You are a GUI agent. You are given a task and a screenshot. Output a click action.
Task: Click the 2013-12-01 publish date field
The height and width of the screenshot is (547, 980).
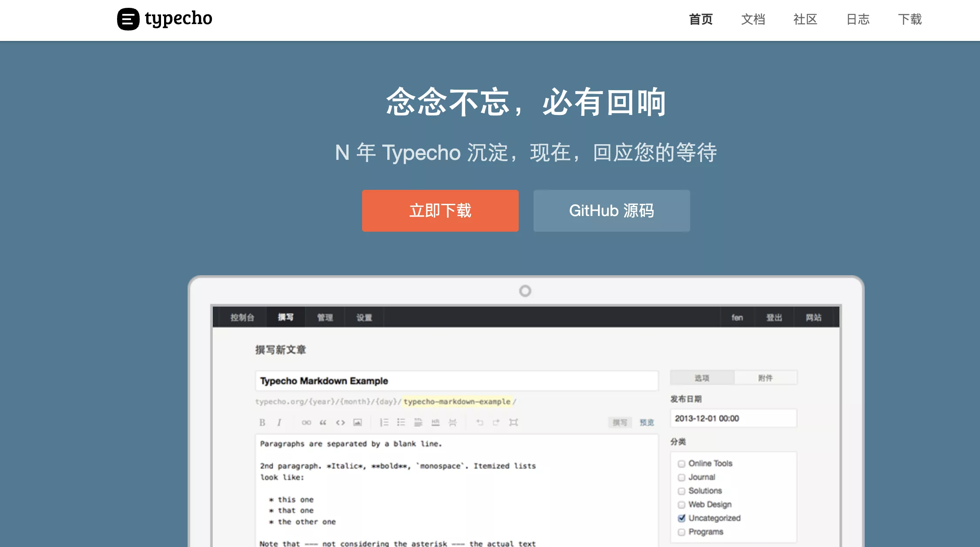733,419
